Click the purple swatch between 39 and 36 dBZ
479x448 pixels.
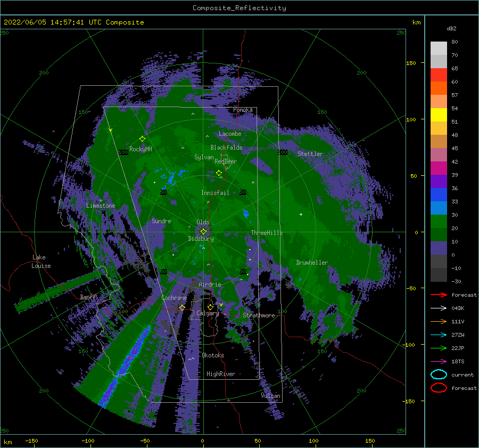(439, 181)
